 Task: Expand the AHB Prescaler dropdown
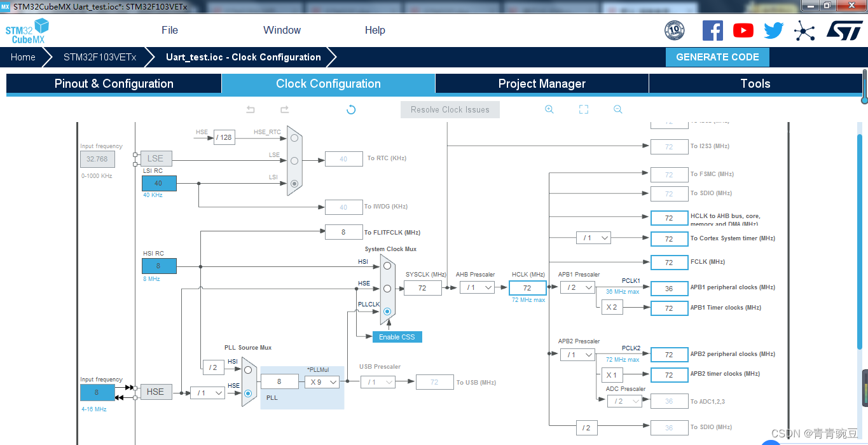(476, 287)
